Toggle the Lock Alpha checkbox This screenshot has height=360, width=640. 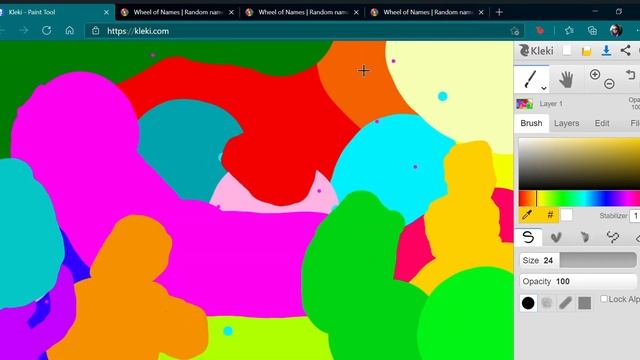click(x=604, y=299)
